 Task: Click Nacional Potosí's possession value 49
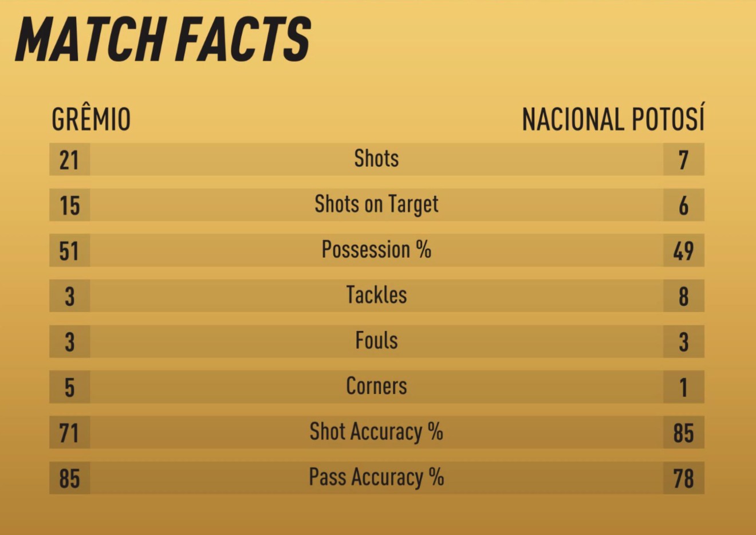tap(683, 251)
